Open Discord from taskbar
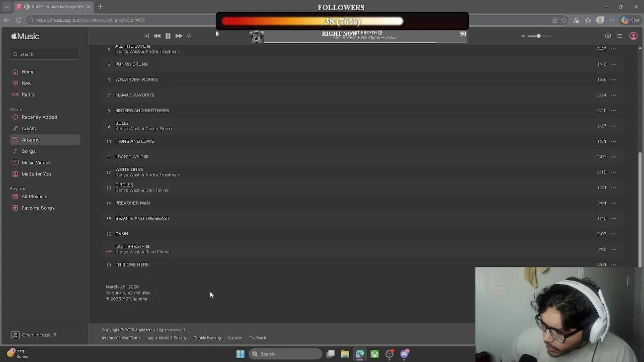The width and height of the screenshot is (644, 362). pyautogui.click(x=405, y=354)
